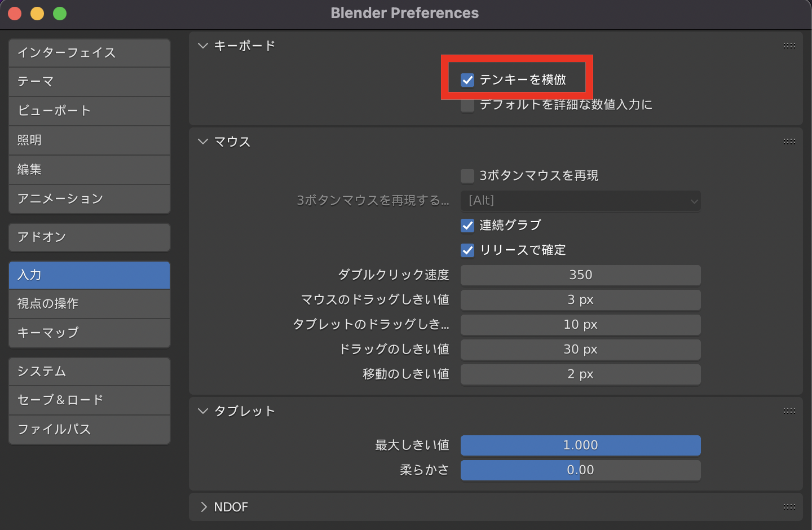Go to セーブ＆ロード settings
The width and height of the screenshot is (812, 530).
(x=89, y=400)
